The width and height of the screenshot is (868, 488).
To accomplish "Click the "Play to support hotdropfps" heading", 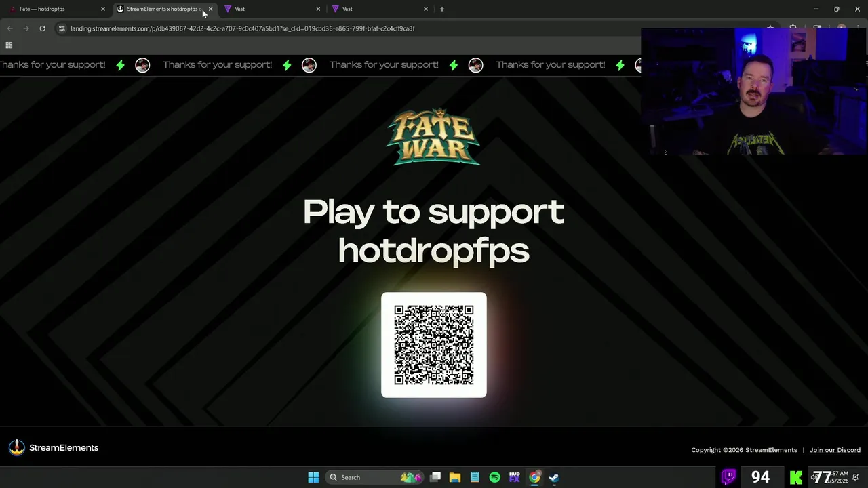I will click(x=434, y=230).
